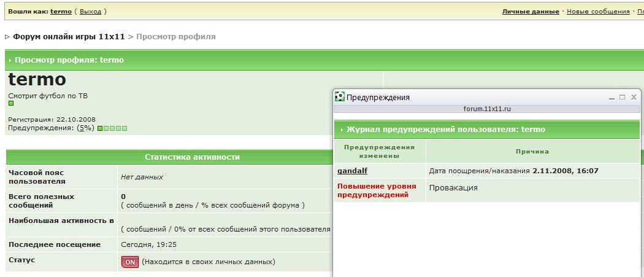
Task: Go to Личные данные
Action: click(530, 11)
